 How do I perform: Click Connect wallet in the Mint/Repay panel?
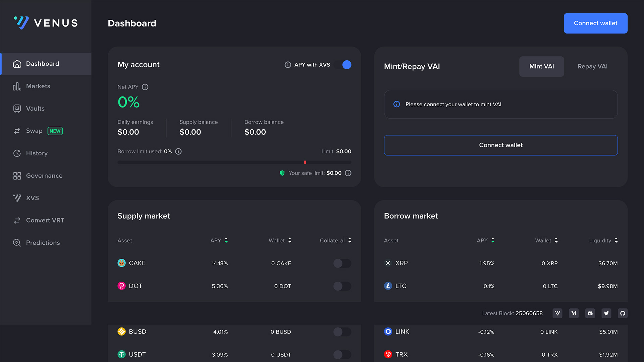[501, 145]
